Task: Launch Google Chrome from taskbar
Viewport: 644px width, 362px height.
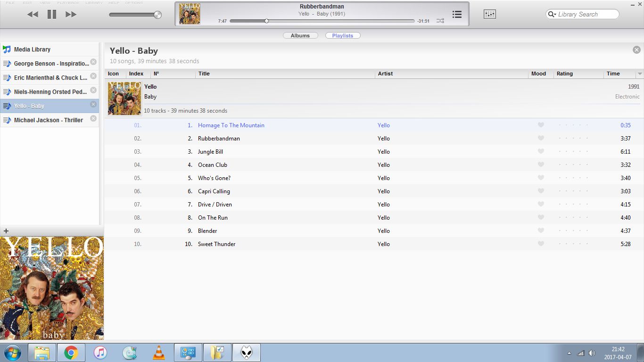Action: 71,353
